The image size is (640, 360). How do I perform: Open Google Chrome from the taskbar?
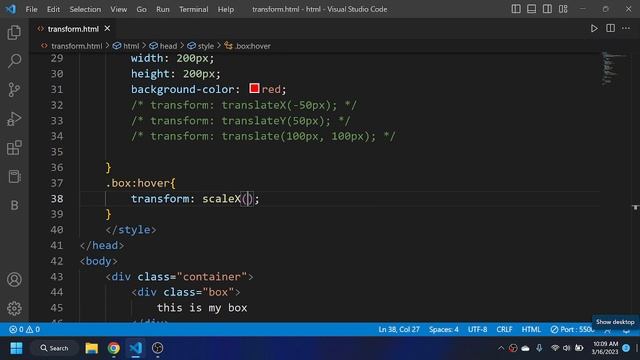tap(113, 348)
